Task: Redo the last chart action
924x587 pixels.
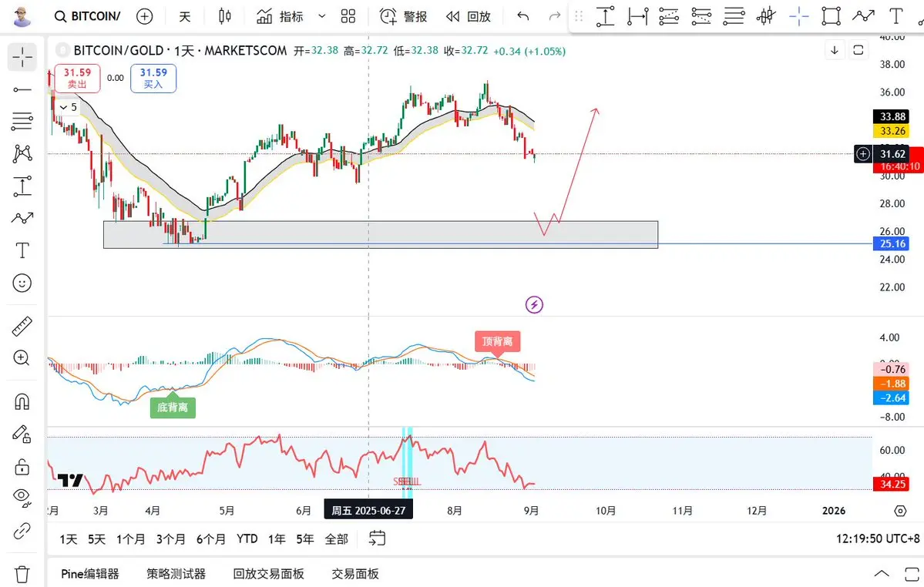Action: (555, 16)
